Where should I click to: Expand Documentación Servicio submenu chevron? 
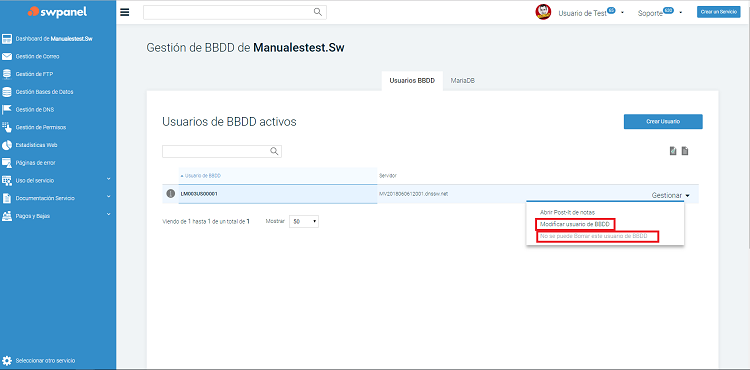click(x=109, y=196)
